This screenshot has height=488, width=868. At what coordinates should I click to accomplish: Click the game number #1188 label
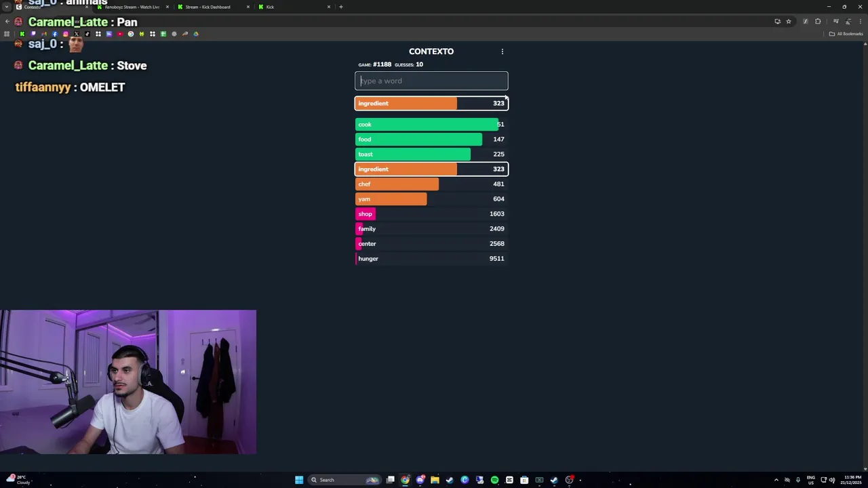coord(382,64)
